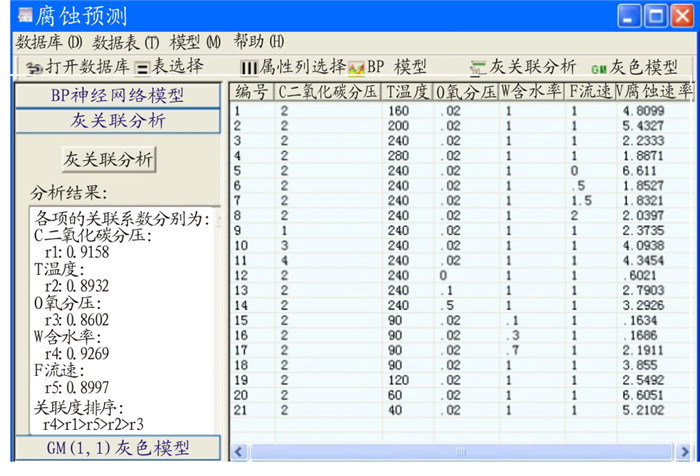
Task: Click toolbar label 表选择
Action: [x=178, y=67]
